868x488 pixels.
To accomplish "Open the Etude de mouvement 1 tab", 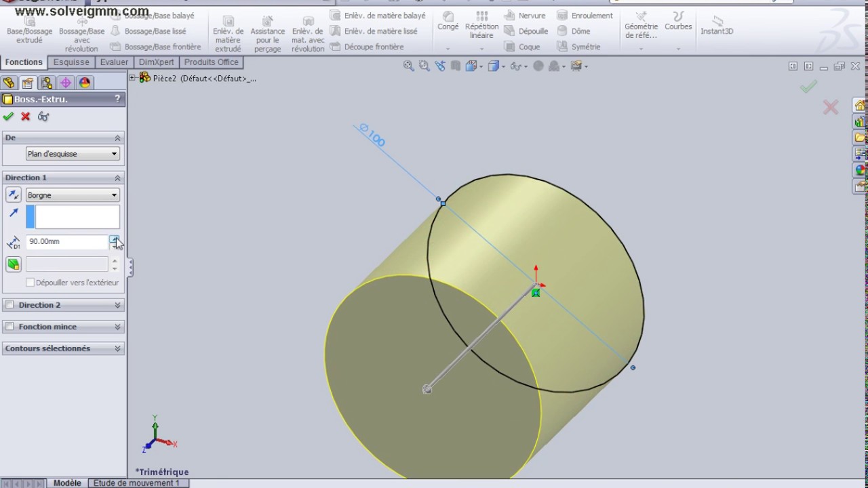I will click(136, 483).
